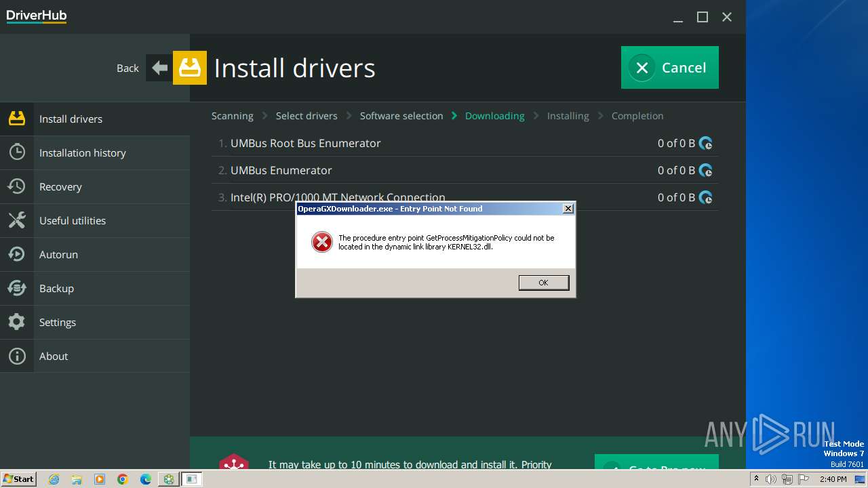Image resolution: width=868 pixels, height=488 pixels.
Task: Launch Internet Explorer from taskbar
Action: (x=54, y=479)
